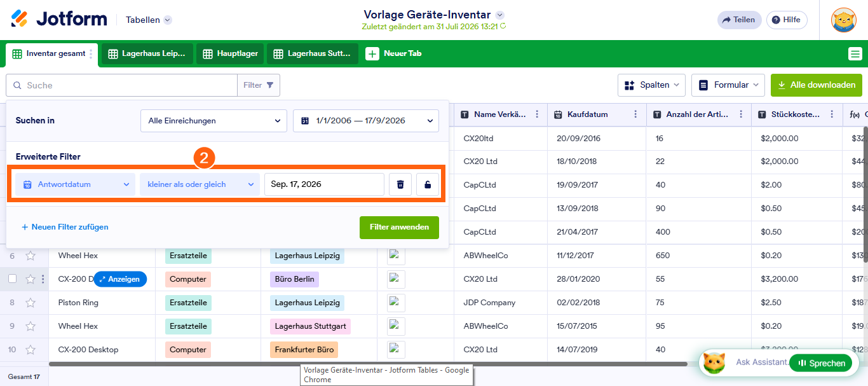
Task: Tick the checkbox of CX-200 row with Anzeigen
Action: [12, 279]
